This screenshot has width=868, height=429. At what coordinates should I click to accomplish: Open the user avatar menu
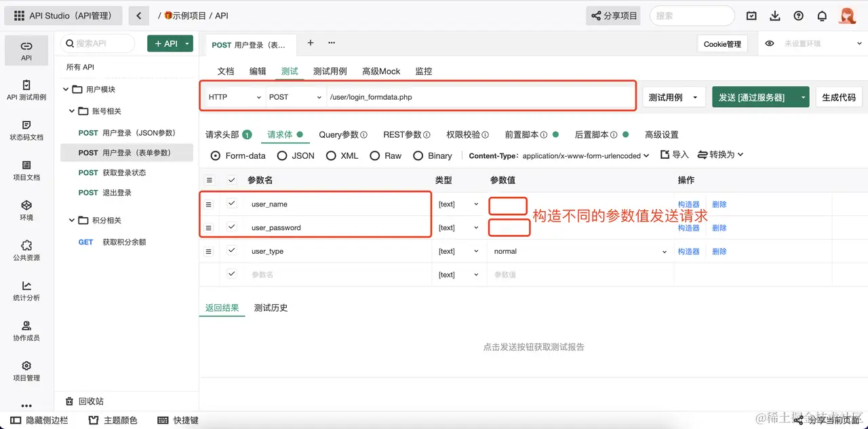[x=848, y=16]
